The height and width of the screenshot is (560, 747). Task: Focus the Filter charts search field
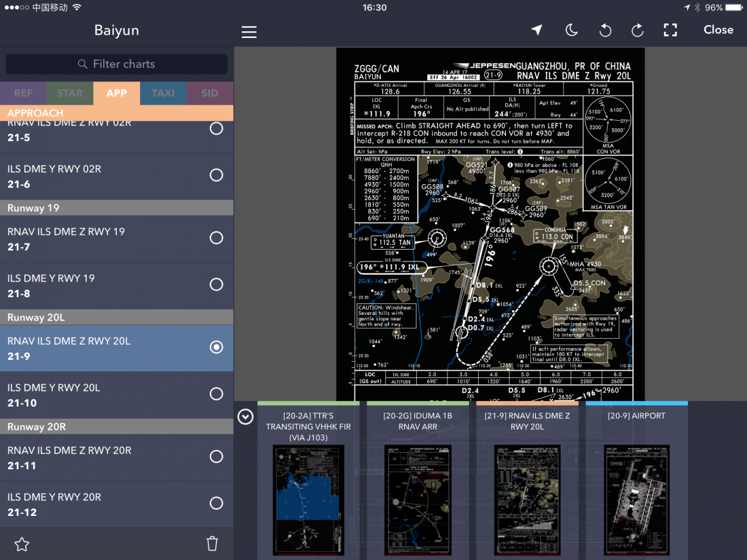(x=117, y=64)
